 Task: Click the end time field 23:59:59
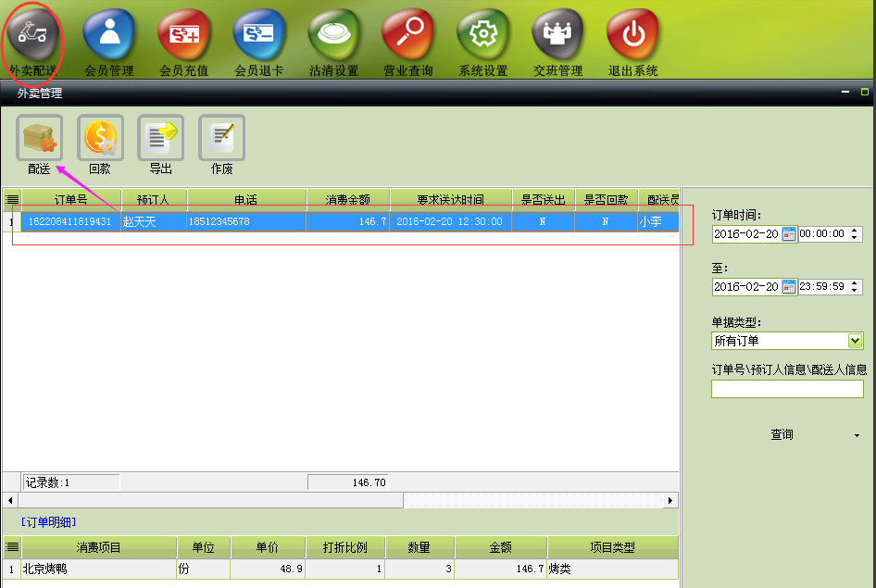822,287
